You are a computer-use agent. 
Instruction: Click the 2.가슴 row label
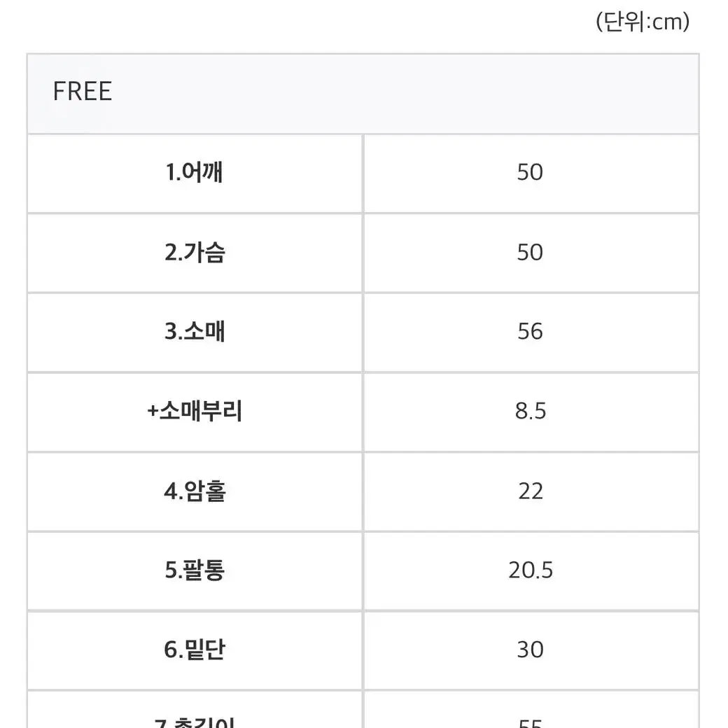coord(195,252)
